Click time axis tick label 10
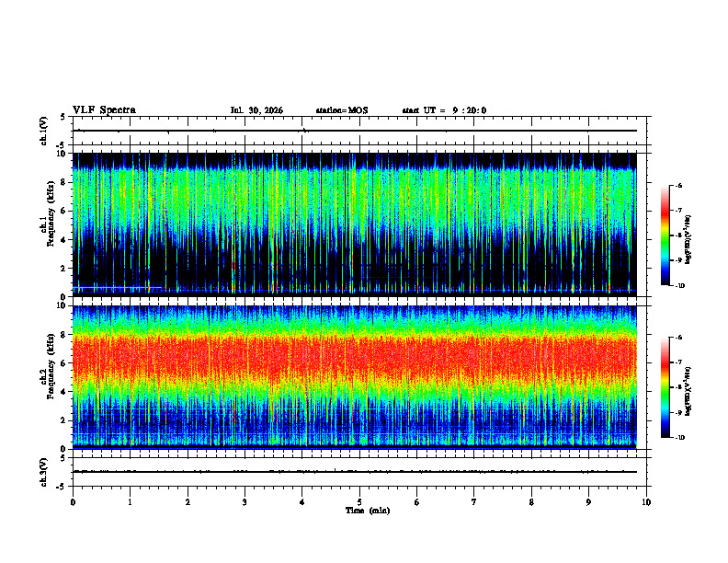 coord(646,502)
